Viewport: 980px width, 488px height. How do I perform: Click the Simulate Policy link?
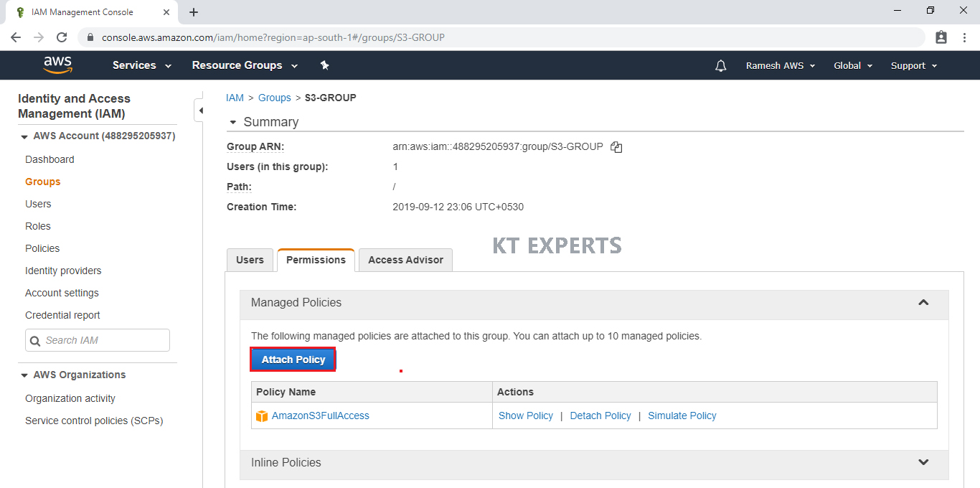point(682,416)
